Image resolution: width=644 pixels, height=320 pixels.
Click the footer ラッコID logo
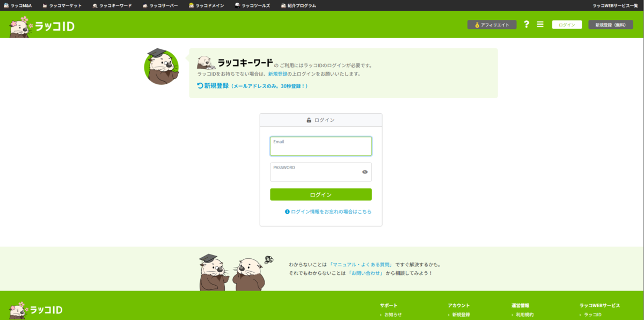36,310
